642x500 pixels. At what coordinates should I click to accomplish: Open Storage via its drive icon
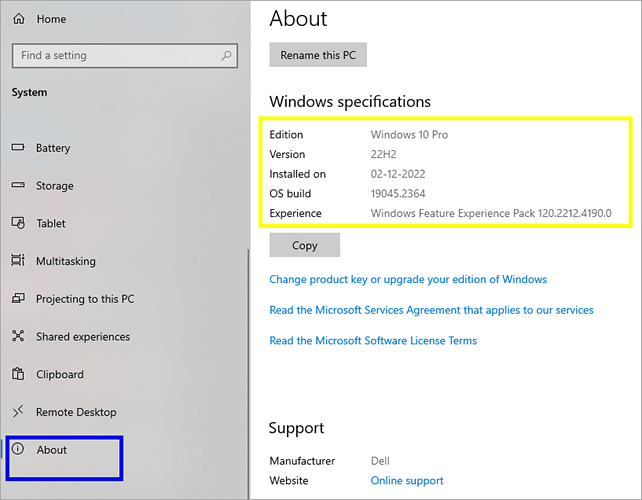17,186
